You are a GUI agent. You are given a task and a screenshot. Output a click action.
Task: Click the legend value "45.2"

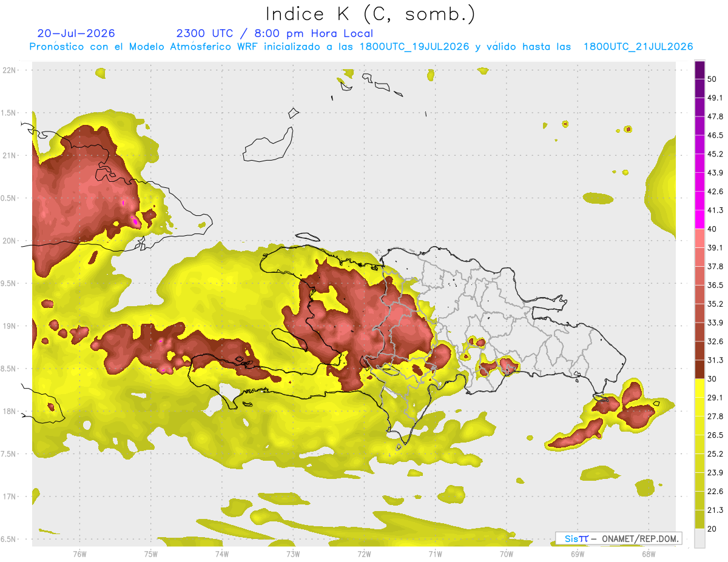click(x=715, y=154)
